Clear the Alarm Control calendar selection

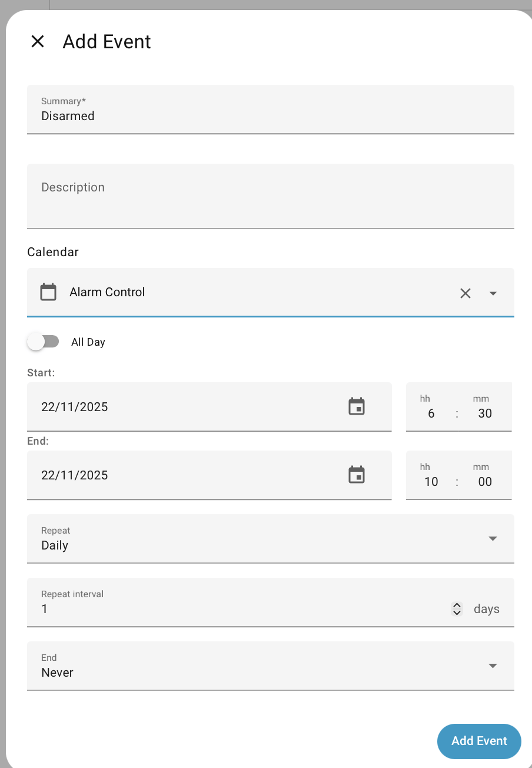point(465,293)
